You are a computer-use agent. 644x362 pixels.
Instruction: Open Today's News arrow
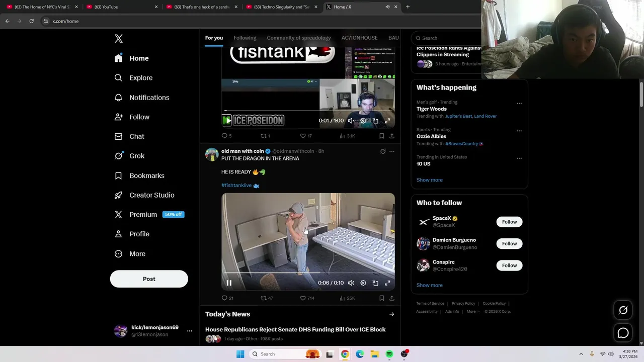391,315
